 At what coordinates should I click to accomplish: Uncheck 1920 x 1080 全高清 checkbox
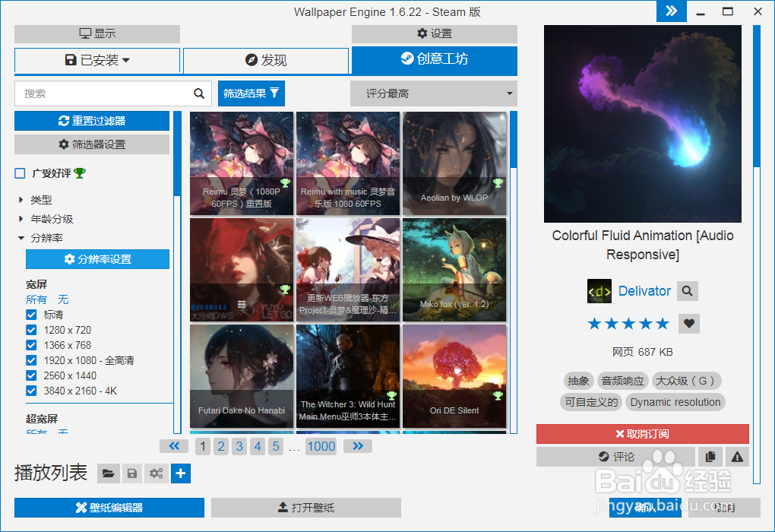[31, 360]
